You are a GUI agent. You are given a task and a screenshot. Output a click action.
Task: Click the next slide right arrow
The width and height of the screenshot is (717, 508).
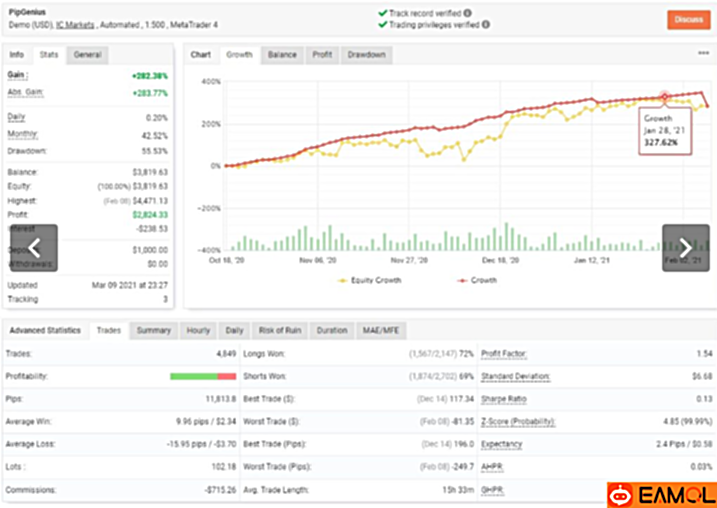686,247
